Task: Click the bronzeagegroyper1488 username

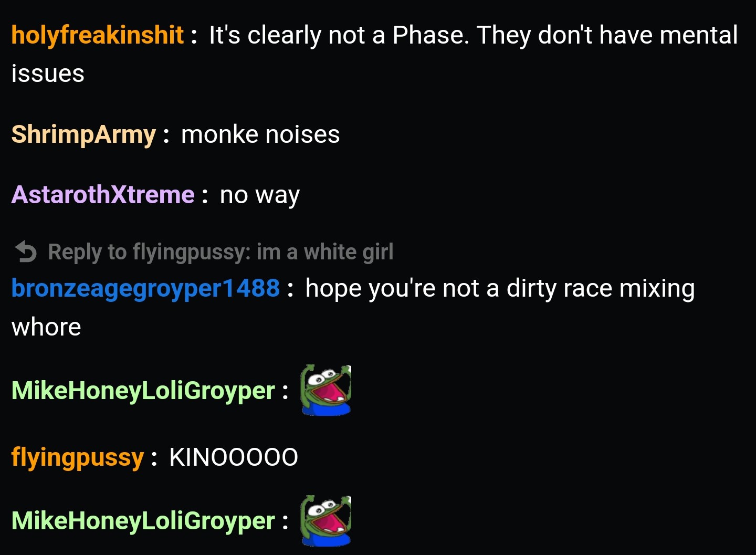Action: tap(145, 289)
